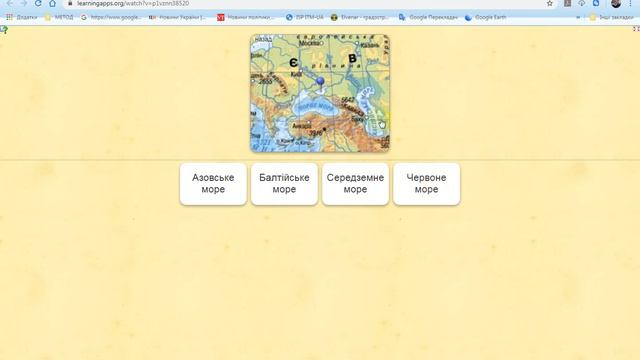Image resolution: width=640 pixels, height=360 pixels.
Task: Choose the answer Балтійське море
Action: [284, 184]
